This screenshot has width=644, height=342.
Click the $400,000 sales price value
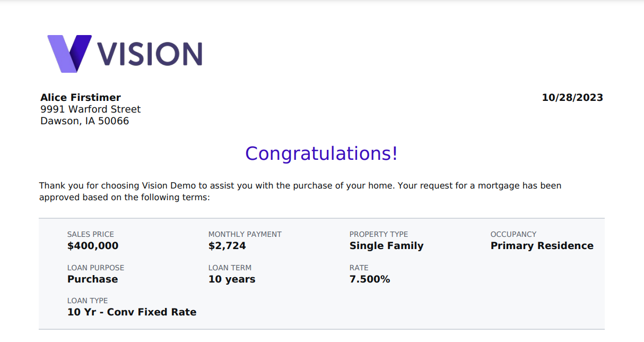[x=93, y=246]
